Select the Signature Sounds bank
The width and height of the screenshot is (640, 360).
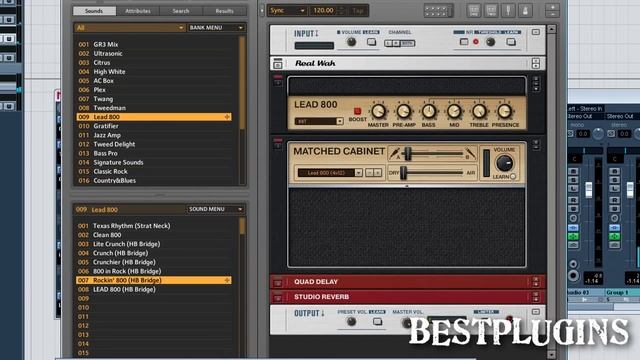pos(154,162)
